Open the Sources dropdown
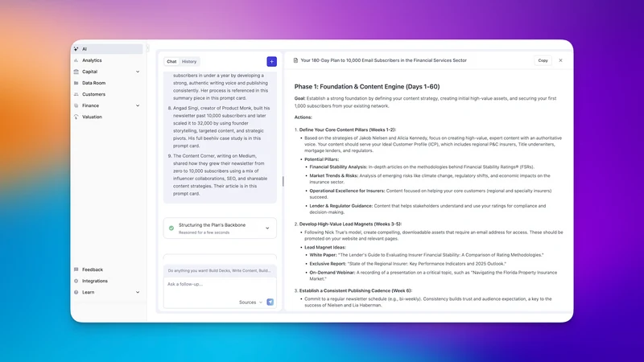Screen dimensions: 644x362 click(250, 302)
